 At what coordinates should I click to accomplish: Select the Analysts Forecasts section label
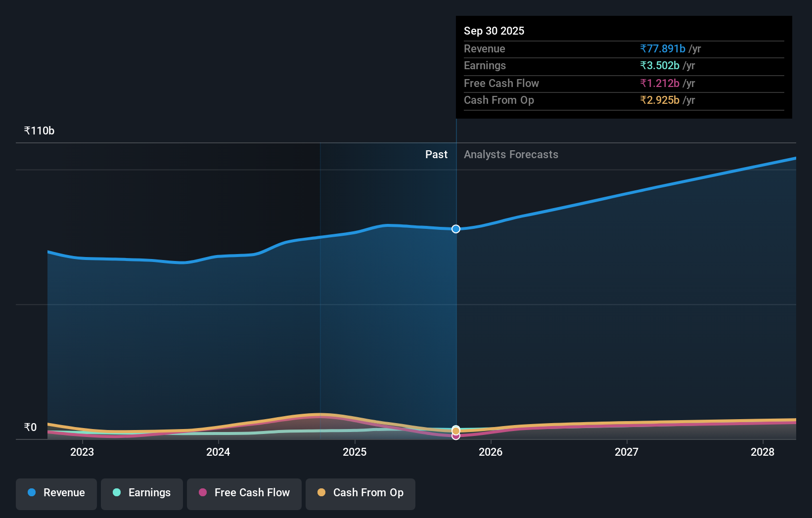(511, 154)
